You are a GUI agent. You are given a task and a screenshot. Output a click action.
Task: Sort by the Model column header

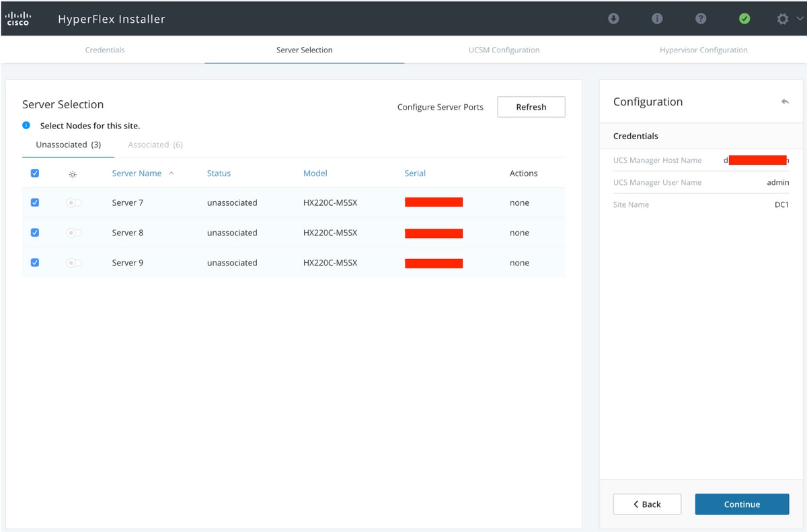pos(315,174)
